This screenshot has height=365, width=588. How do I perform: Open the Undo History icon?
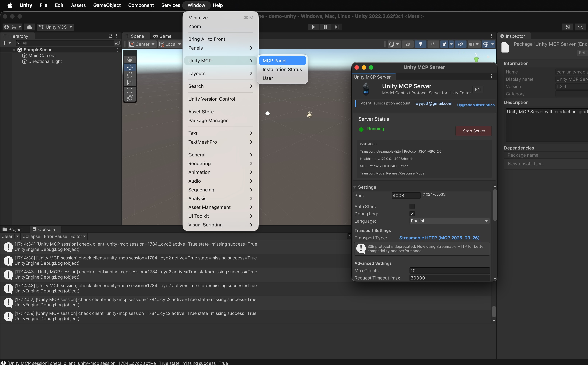click(567, 27)
